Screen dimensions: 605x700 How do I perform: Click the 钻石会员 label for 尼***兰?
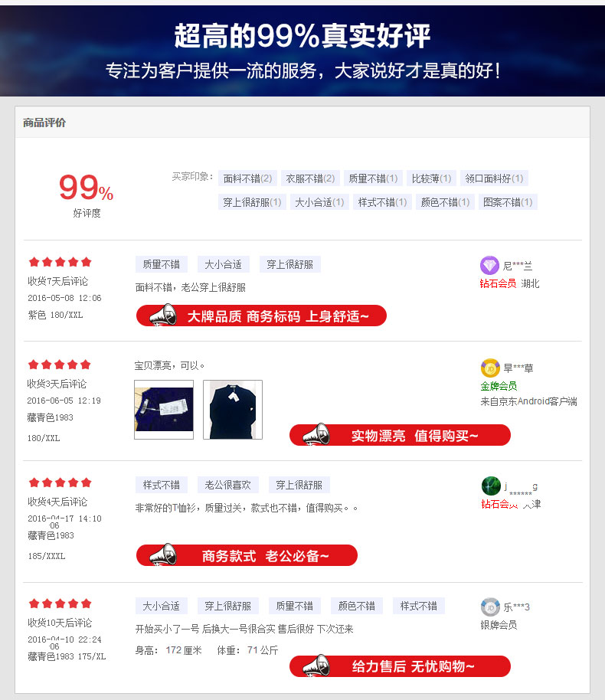498,283
